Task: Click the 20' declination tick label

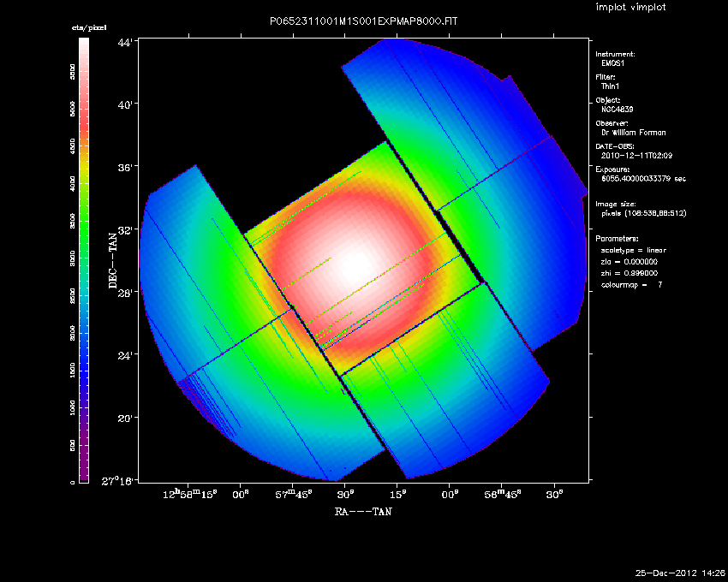Action: click(x=126, y=419)
